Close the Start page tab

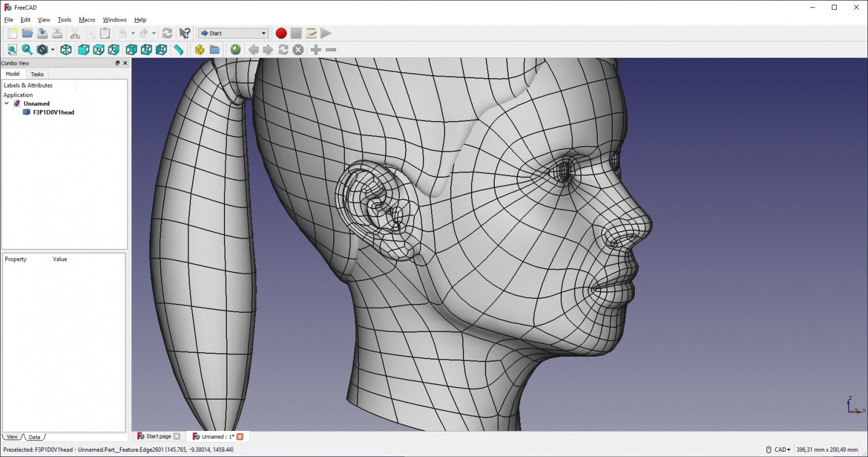(177, 436)
